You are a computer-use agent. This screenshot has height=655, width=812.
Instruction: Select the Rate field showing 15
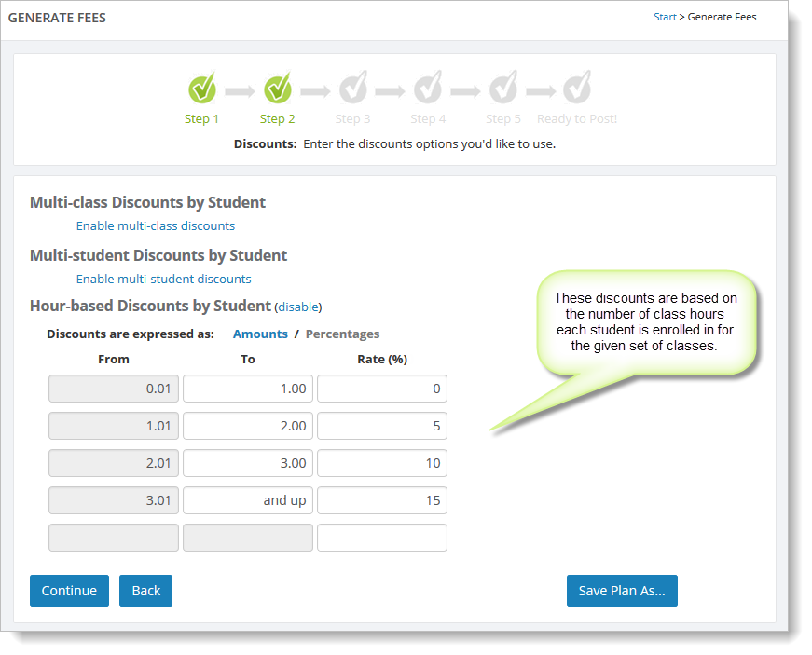click(382, 500)
